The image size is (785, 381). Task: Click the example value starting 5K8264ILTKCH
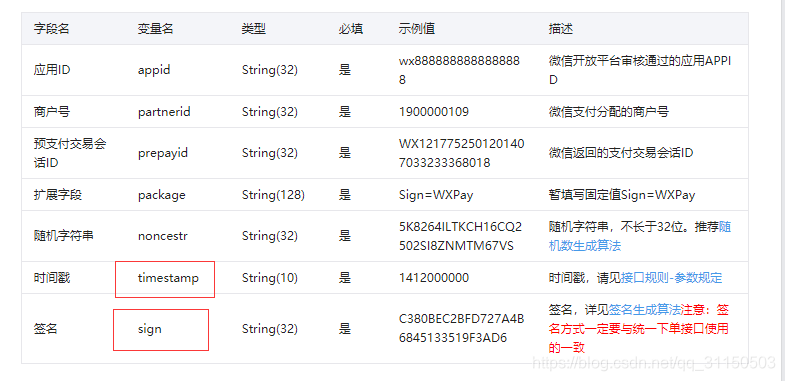(461, 236)
